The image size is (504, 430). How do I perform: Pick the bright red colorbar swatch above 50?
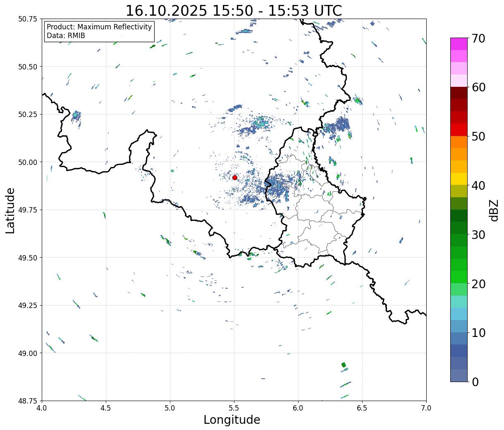pyautogui.click(x=459, y=129)
